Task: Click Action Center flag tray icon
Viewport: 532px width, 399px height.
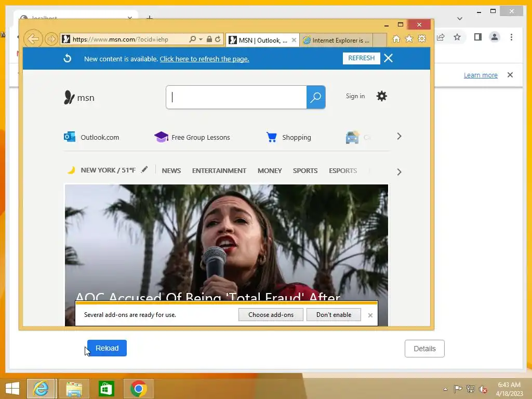Action: [x=458, y=389]
